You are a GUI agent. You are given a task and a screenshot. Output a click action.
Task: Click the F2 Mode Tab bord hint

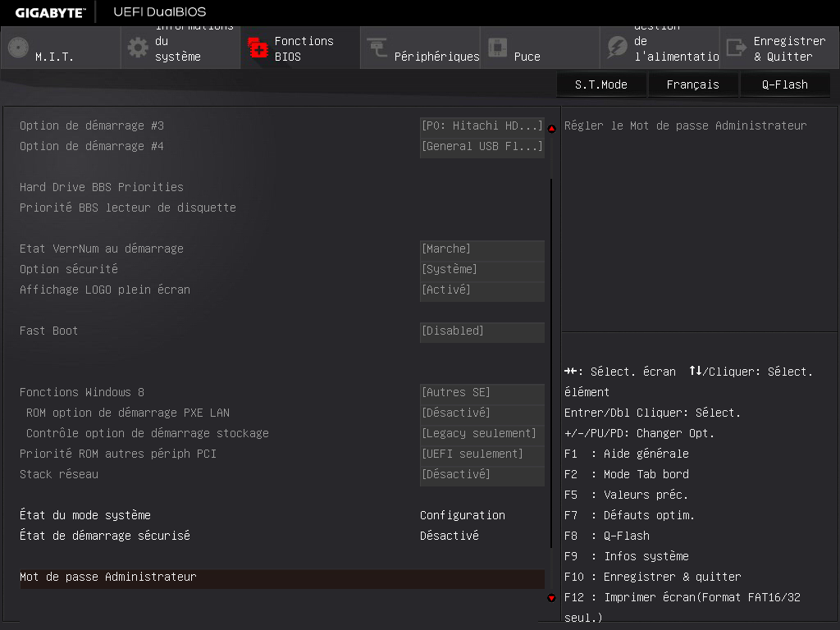(626, 475)
